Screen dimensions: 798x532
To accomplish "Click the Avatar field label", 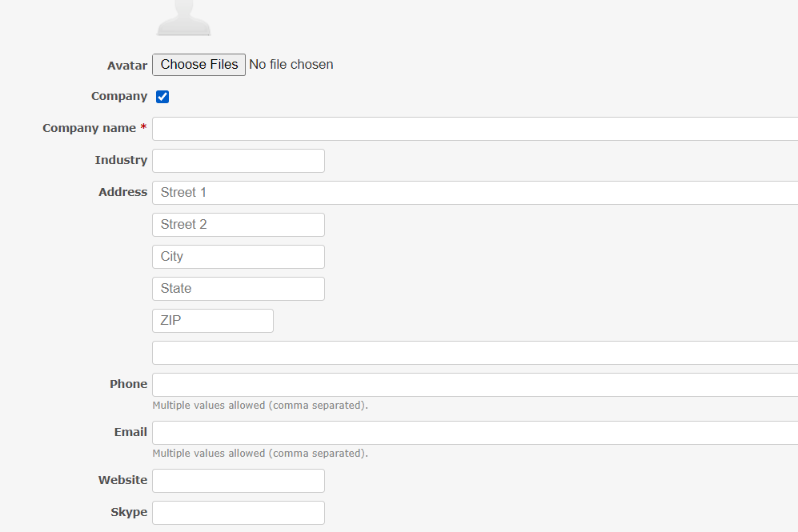I will coord(127,65).
